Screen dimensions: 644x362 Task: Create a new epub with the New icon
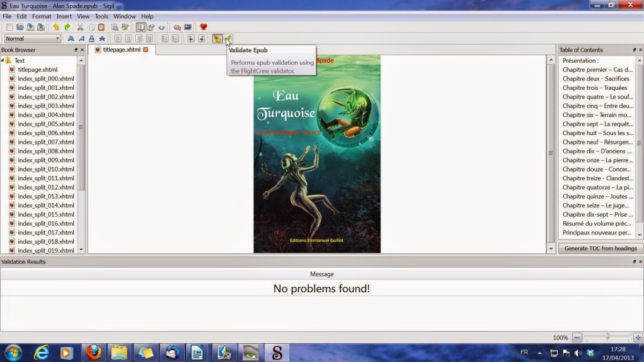pyautogui.click(x=9, y=27)
